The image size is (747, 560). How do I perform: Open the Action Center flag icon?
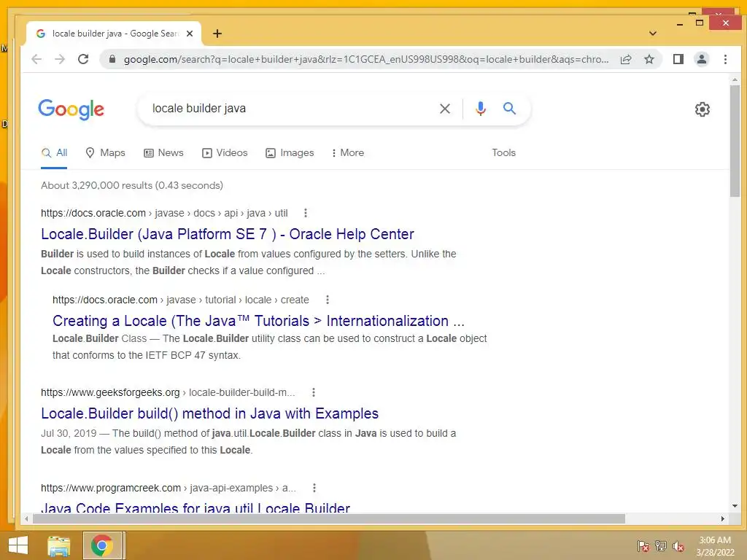click(643, 546)
